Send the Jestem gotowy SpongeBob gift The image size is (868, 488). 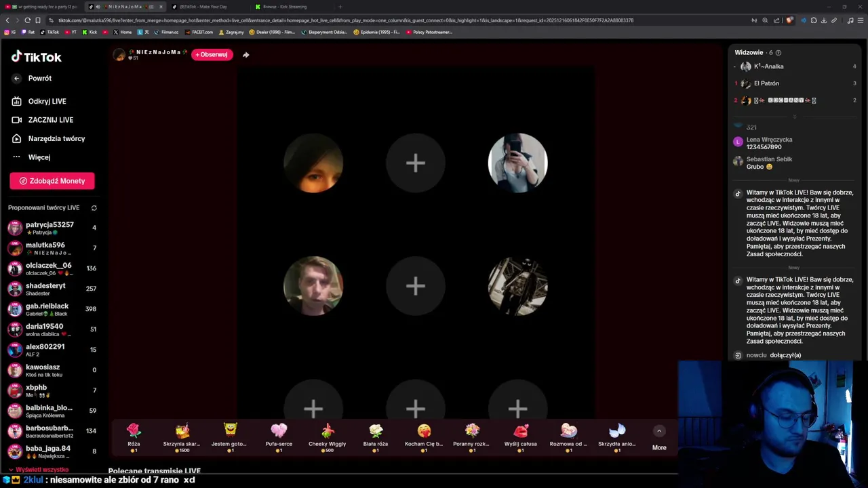[230, 437]
